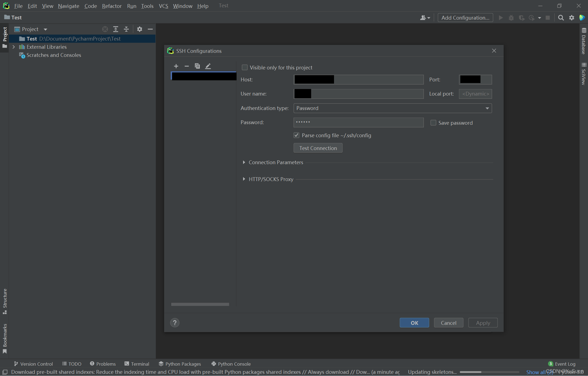
Task: Click the Test Connection button
Action: [318, 148]
